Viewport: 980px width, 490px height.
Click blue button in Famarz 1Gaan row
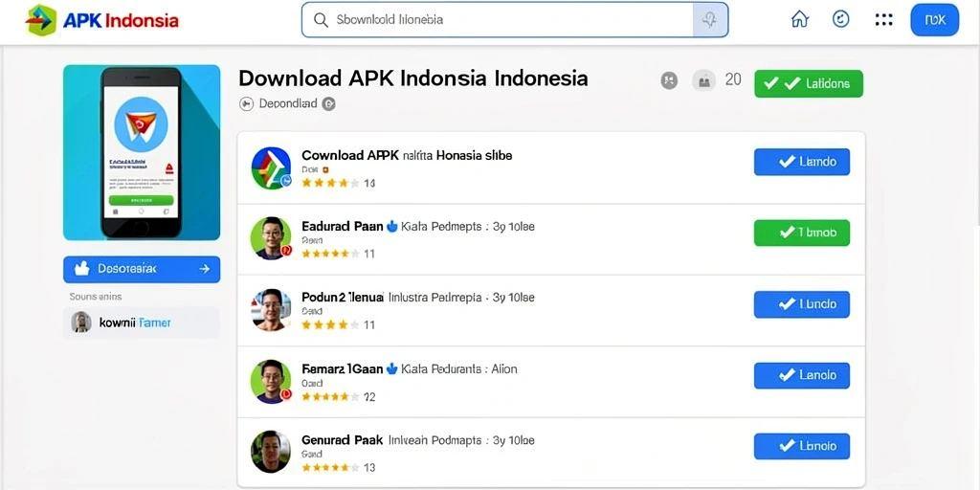pyautogui.click(x=802, y=375)
